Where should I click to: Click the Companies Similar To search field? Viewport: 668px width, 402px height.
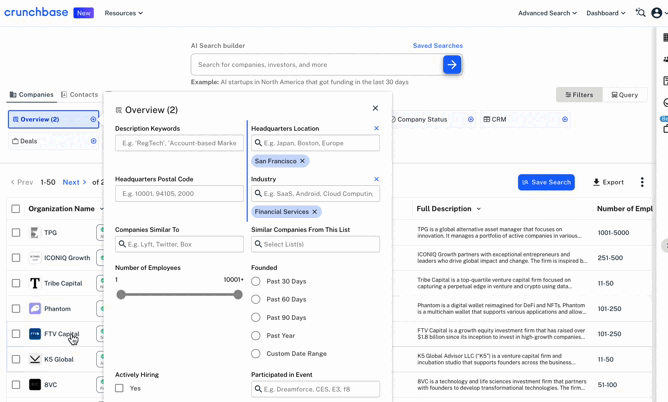(x=179, y=244)
